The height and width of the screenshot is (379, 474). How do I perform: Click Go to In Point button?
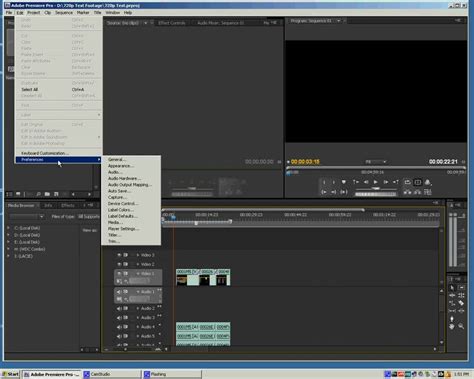(x=324, y=192)
